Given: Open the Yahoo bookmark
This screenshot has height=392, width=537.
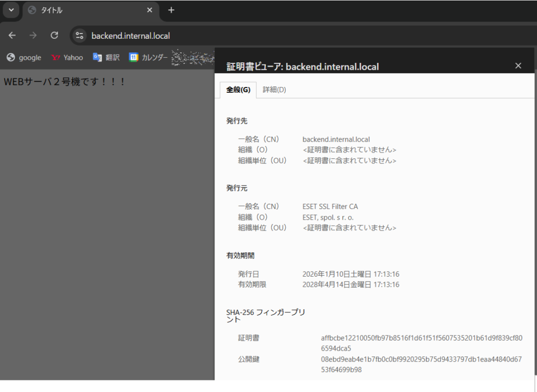Looking at the screenshot, I should (67, 58).
